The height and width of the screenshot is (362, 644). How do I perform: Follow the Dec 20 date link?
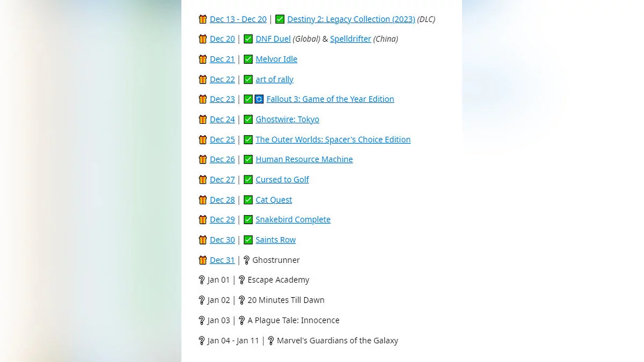pos(222,39)
